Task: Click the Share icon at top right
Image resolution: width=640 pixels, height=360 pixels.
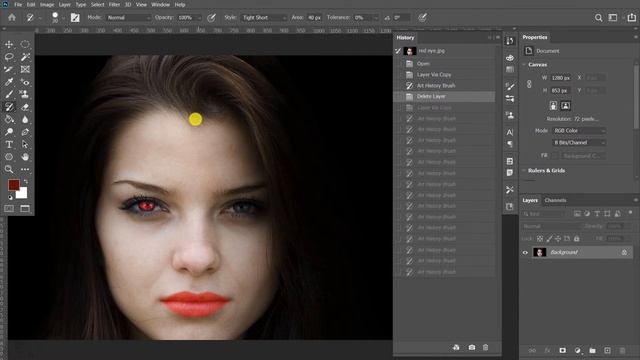Action: (x=631, y=18)
